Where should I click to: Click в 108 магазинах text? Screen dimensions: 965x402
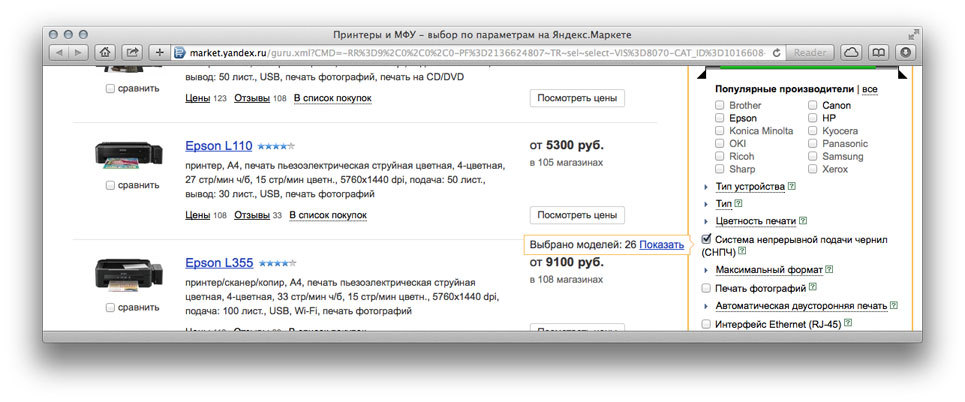pyautogui.click(x=566, y=279)
